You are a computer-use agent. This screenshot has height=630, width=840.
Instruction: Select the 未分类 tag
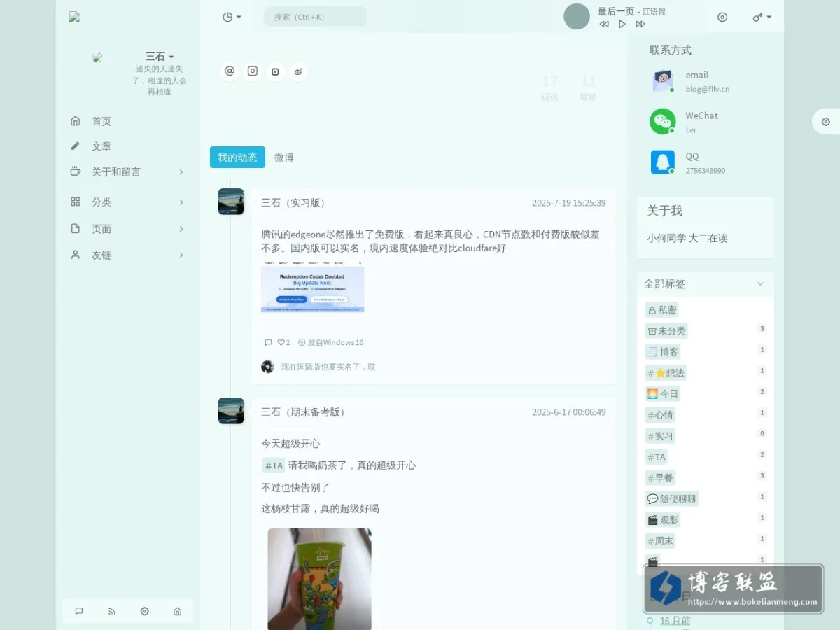[x=666, y=331]
